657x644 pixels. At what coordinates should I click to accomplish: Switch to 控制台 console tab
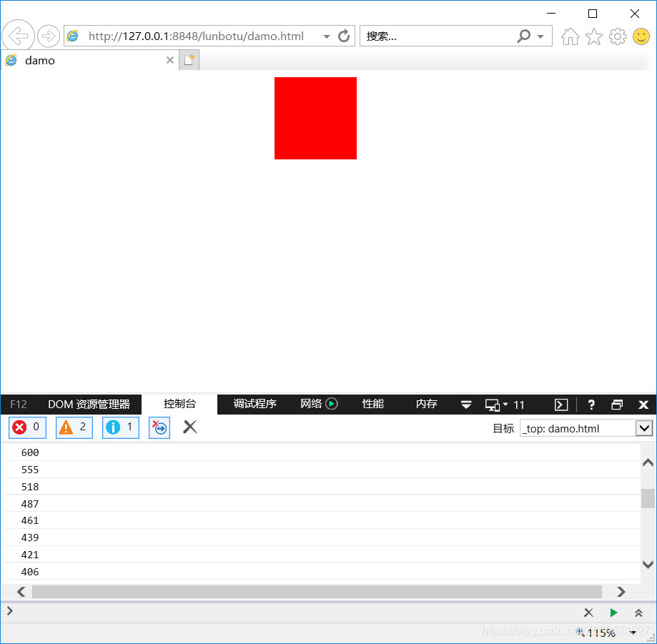coord(179,404)
